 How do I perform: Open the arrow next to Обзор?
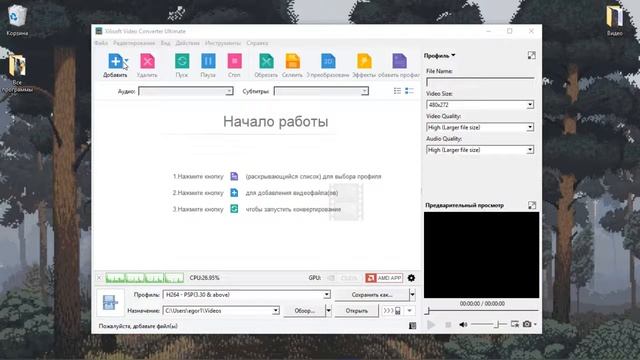click(328, 311)
